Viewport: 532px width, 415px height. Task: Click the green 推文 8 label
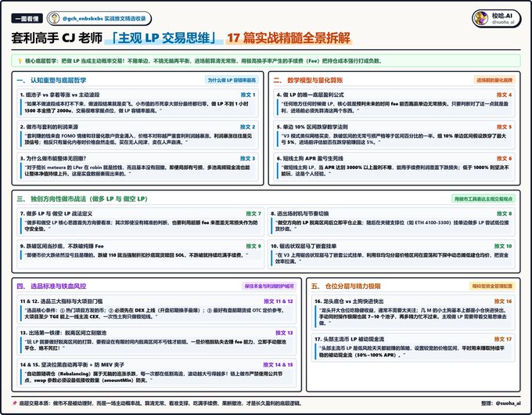[504, 214]
